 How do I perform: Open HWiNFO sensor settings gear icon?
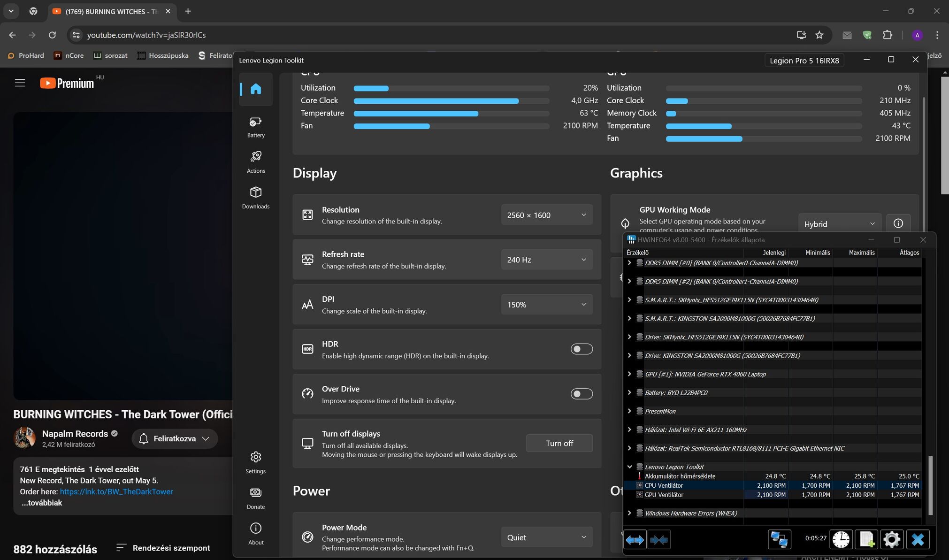[x=891, y=539]
